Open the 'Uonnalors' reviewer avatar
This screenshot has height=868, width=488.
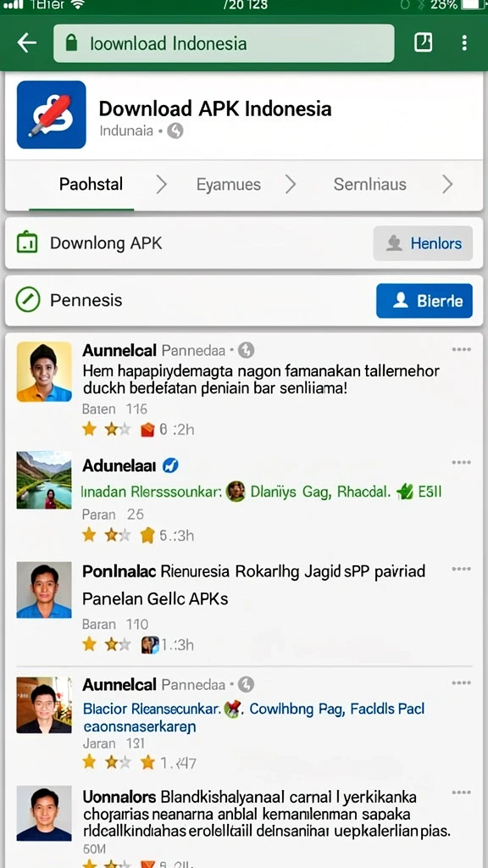(44, 814)
